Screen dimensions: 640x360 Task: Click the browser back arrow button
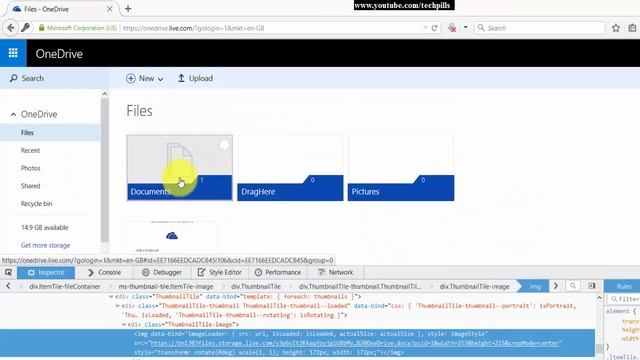[x=11, y=28]
